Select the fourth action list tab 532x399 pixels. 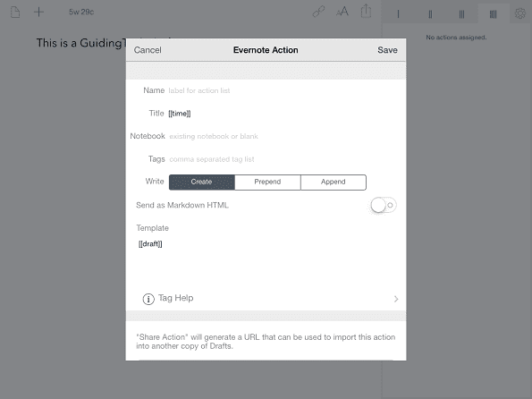pos(494,14)
